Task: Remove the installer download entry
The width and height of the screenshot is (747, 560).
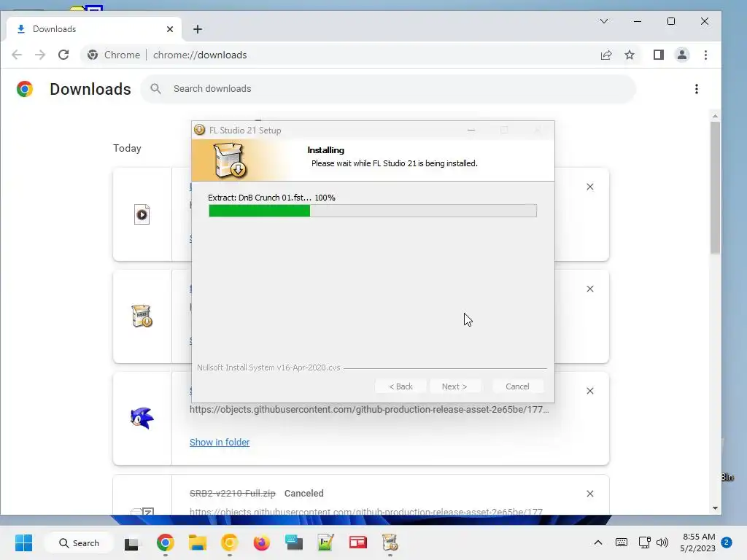Action: pyautogui.click(x=589, y=289)
